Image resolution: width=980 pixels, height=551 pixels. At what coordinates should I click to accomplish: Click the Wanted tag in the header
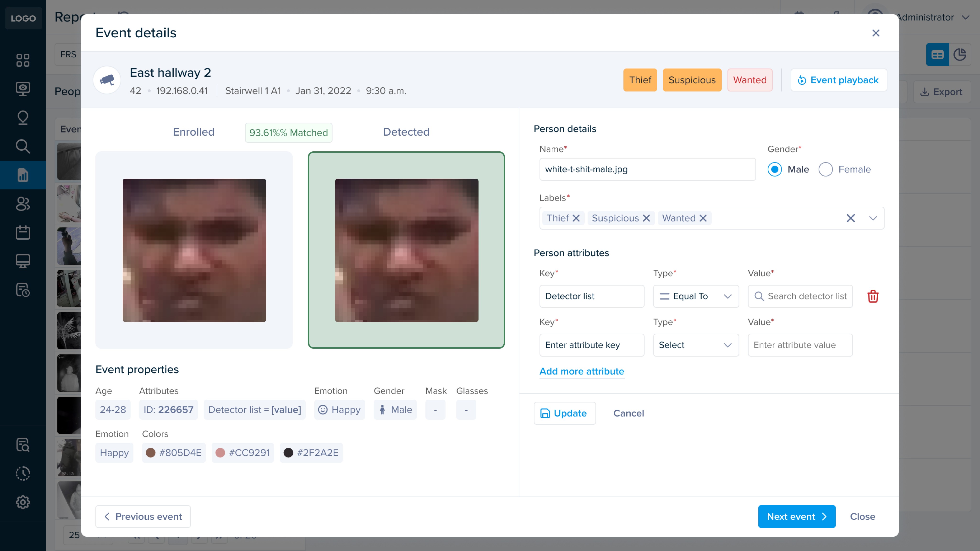tap(749, 80)
